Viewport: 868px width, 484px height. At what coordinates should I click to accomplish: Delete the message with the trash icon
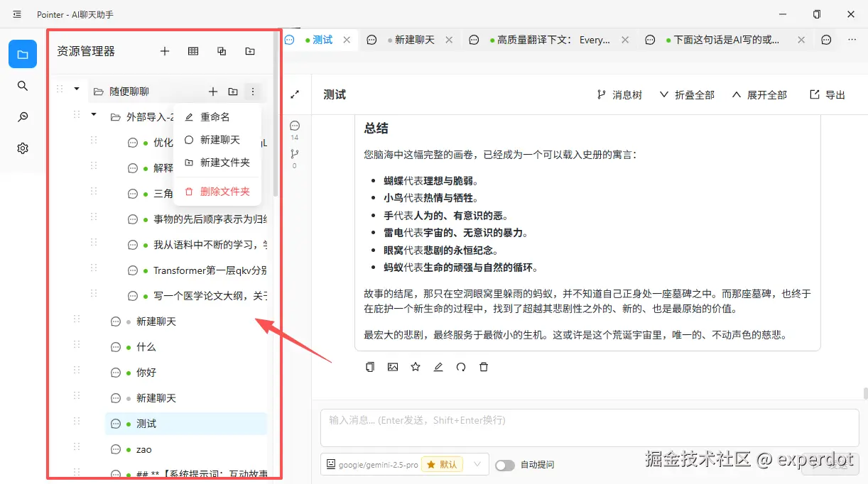click(x=484, y=367)
